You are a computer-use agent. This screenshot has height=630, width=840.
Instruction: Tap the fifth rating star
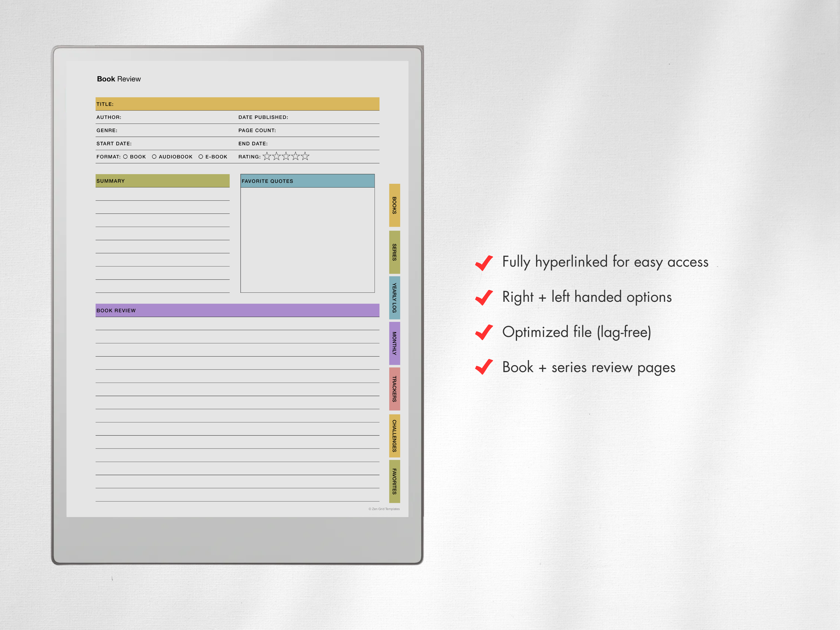point(305,156)
